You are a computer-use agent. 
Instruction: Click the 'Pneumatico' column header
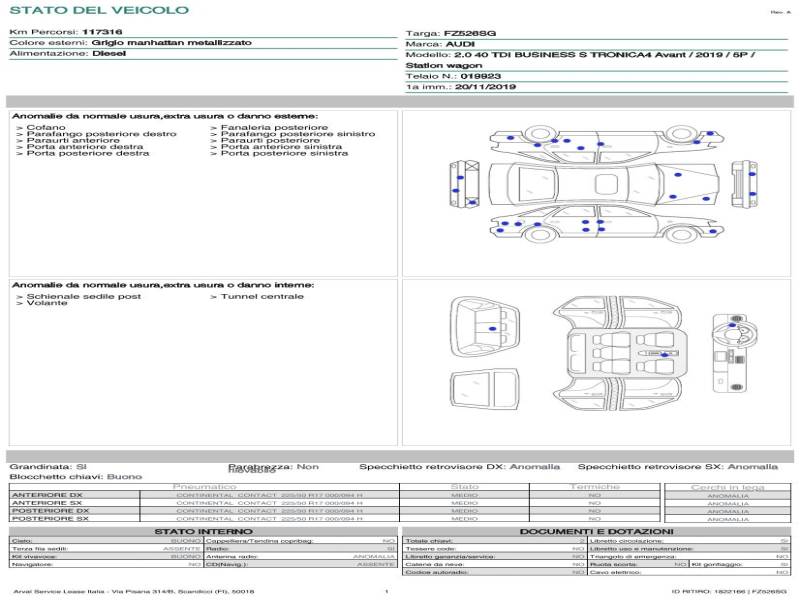click(204, 487)
